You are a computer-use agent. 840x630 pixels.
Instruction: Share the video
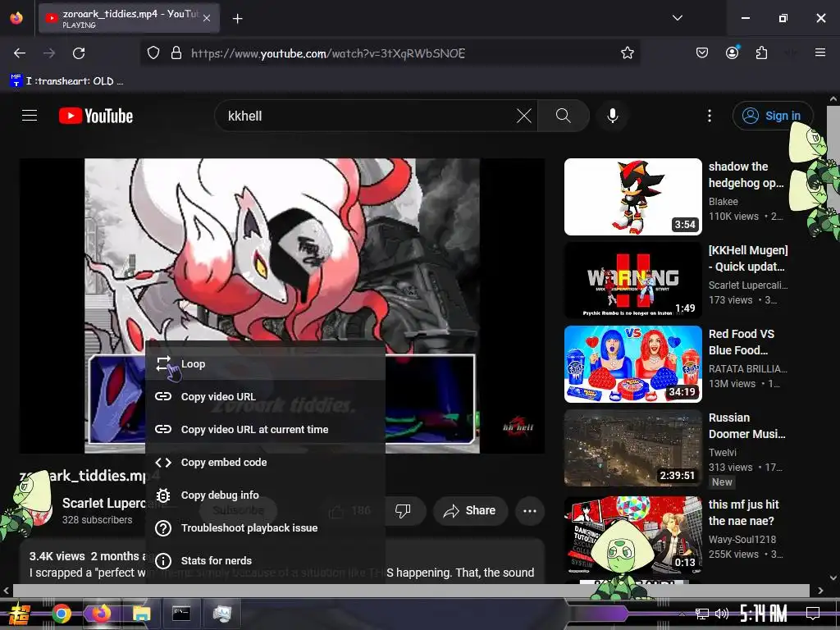pyautogui.click(x=469, y=510)
